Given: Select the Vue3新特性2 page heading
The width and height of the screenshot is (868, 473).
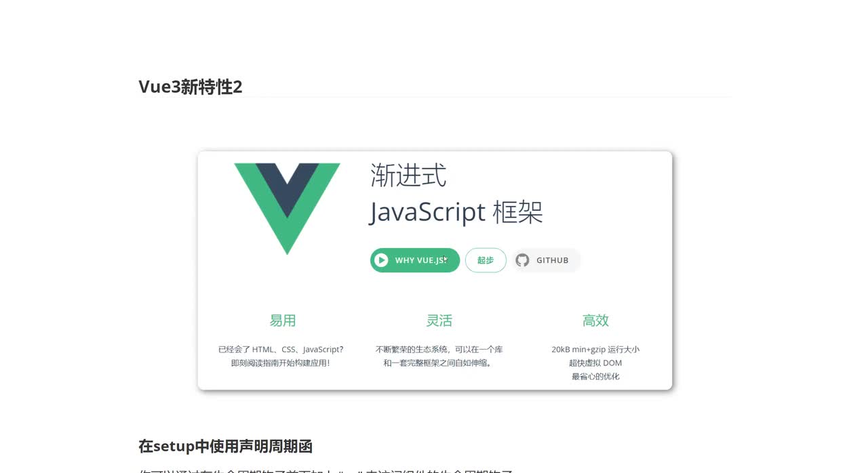Looking at the screenshot, I should click(x=191, y=87).
